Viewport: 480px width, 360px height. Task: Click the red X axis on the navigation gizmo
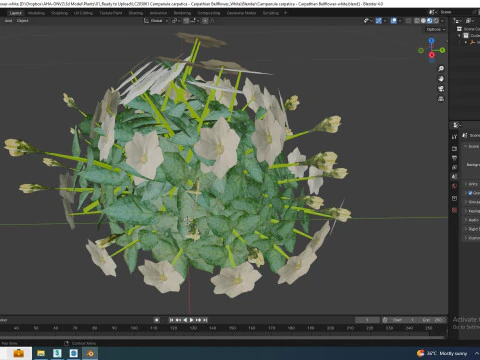coord(432,55)
